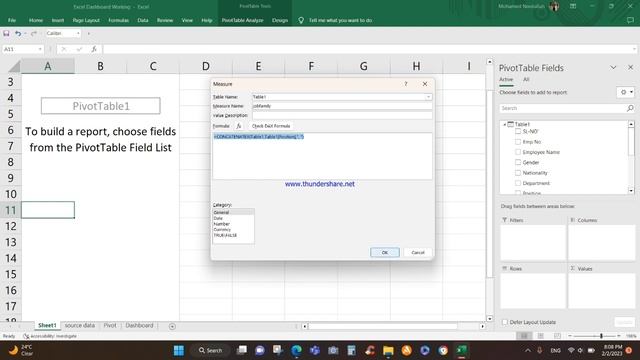This screenshot has width=640, height=360.
Task: Click the Insert Function fx icon beside formula bar
Action: (94, 49)
